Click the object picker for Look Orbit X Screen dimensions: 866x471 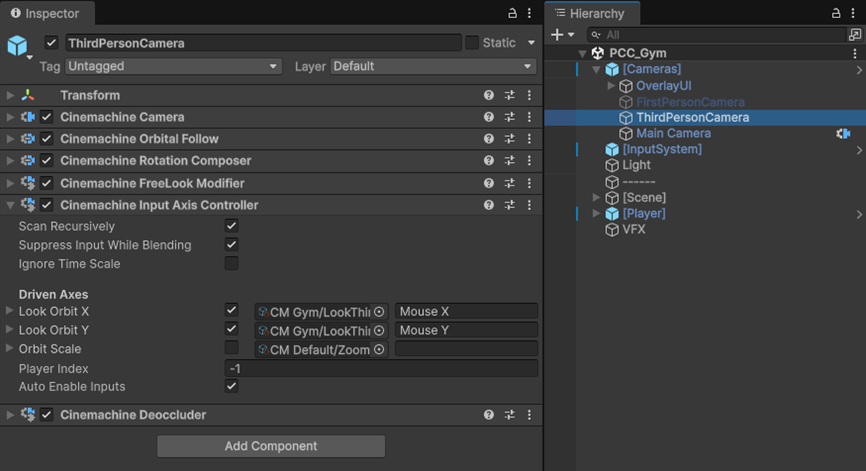(379, 312)
